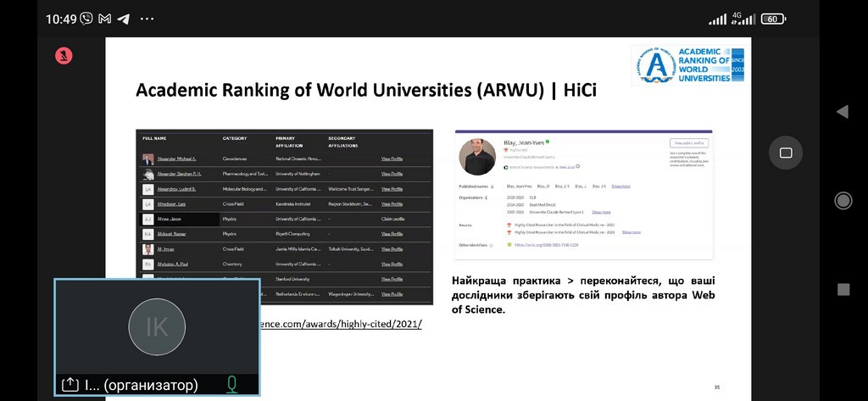Click the Karolinska Institutet affiliation cell
This screenshot has width=868, height=401.
pos(292,204)
